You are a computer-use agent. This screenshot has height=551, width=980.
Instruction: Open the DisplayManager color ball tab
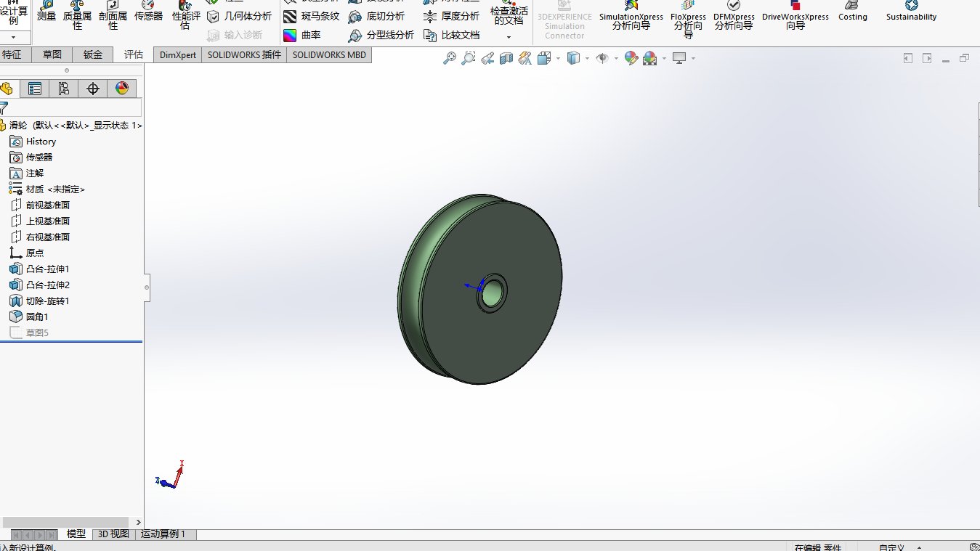click(121, 89)
